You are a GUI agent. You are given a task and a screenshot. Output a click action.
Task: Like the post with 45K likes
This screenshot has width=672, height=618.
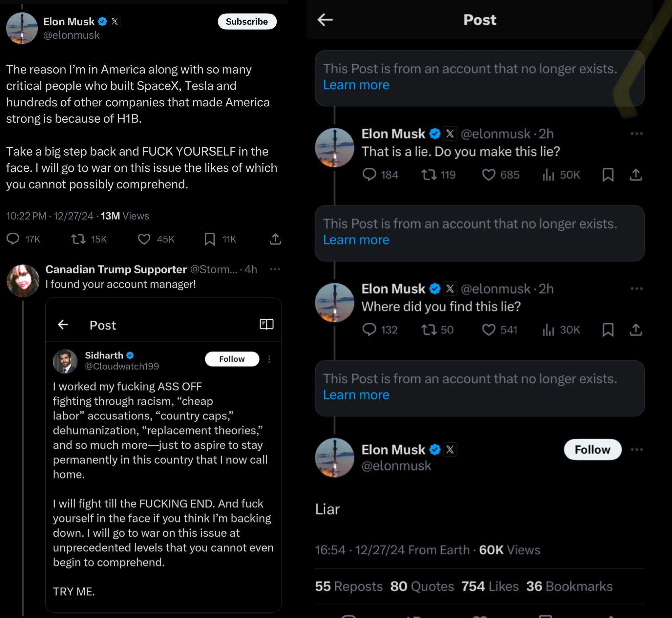[x=144, y=239]
